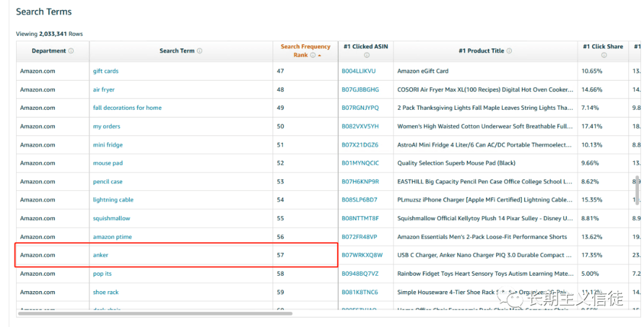Open ASIN B07X21DGZ6 link
The width and height of the screenshot is (644, 327).
click(x=360, y=145)
